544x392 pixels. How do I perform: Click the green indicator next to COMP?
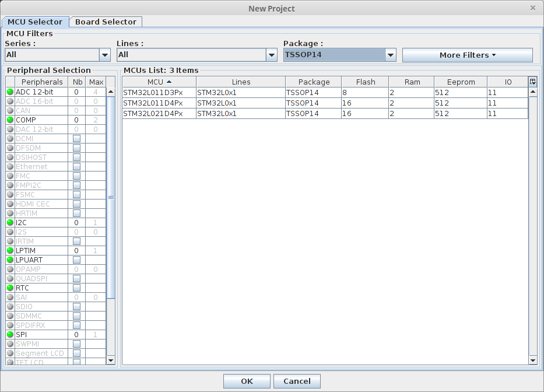coord(10,120)
